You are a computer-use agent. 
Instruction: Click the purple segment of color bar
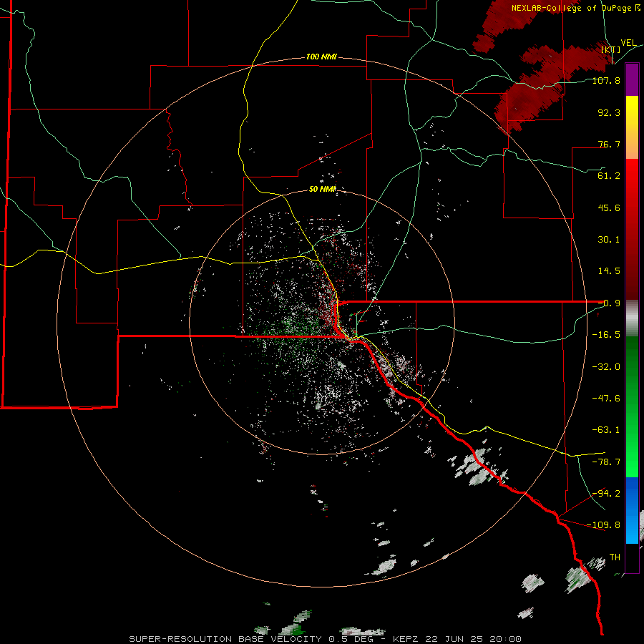coord(632,79)
